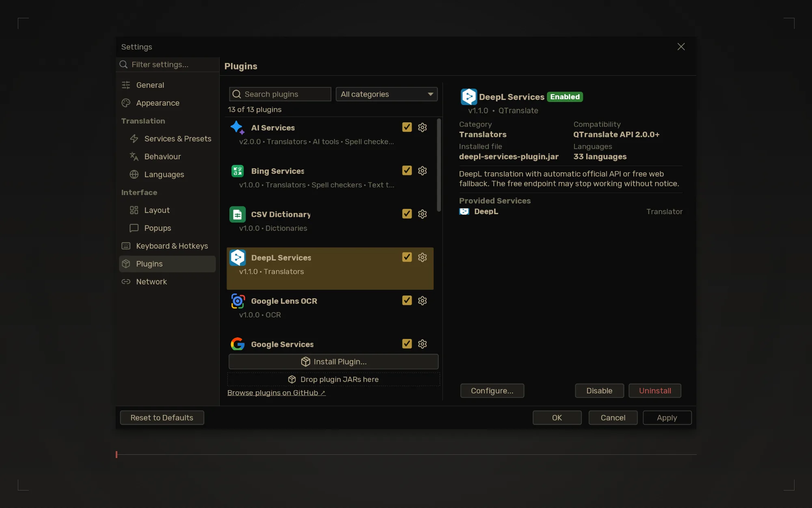Toggle the DeepL Services plugin checkbox
The width and height of the screenshot is (812, 508).
pos(407,257)
